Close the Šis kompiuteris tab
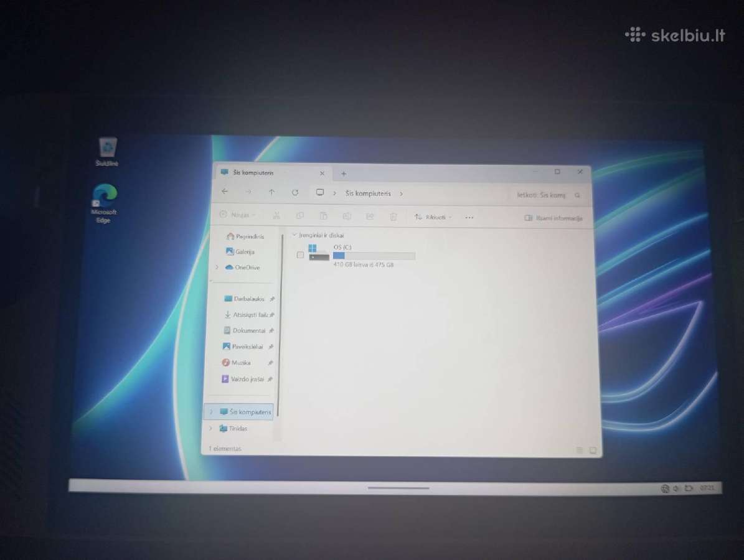Screen dimensions: 744x560 coord(322,174)
